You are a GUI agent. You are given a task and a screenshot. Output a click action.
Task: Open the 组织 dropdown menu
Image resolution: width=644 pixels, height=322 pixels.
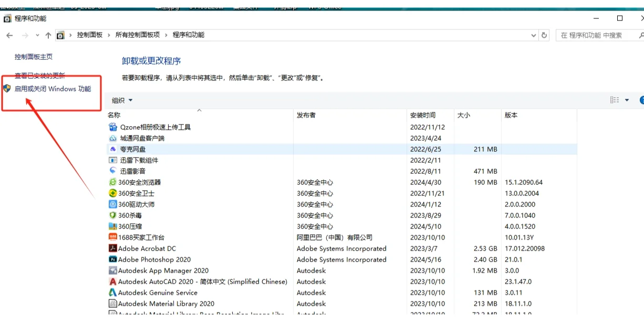122,100
